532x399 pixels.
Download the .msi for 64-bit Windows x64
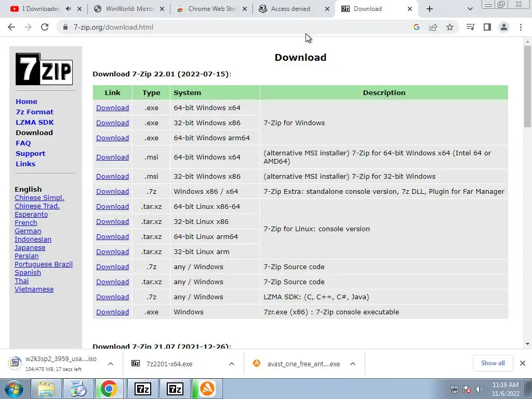pos(112,157)
